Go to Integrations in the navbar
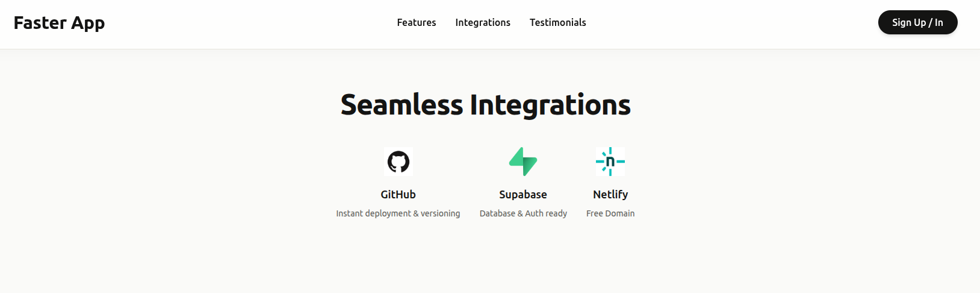This screenshot has width=980, height=293. (x=483, y=22)
